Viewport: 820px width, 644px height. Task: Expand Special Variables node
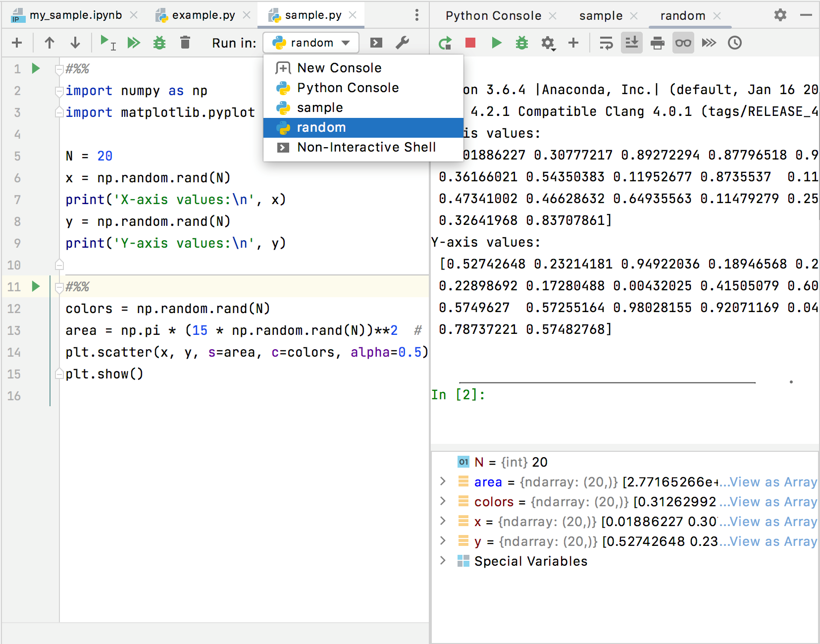click(x=443, y=561)
